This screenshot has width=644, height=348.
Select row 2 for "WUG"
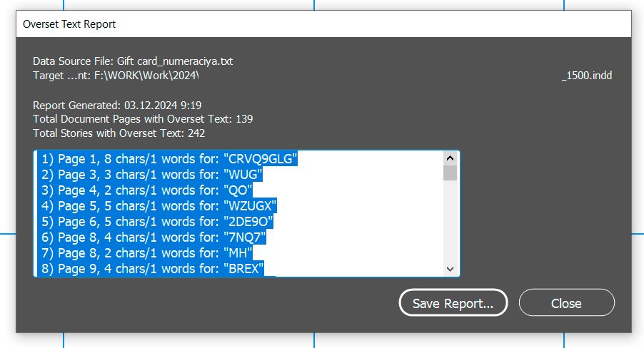click(151, 175)
